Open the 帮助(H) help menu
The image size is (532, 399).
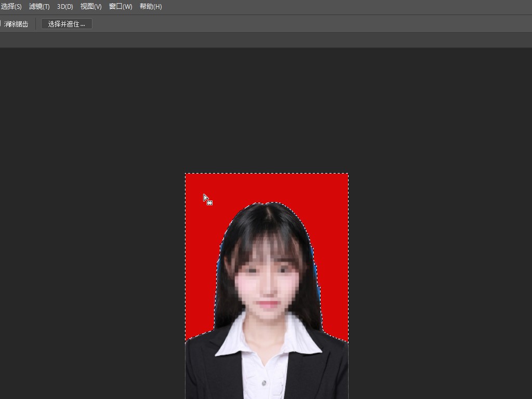(151, 7)
